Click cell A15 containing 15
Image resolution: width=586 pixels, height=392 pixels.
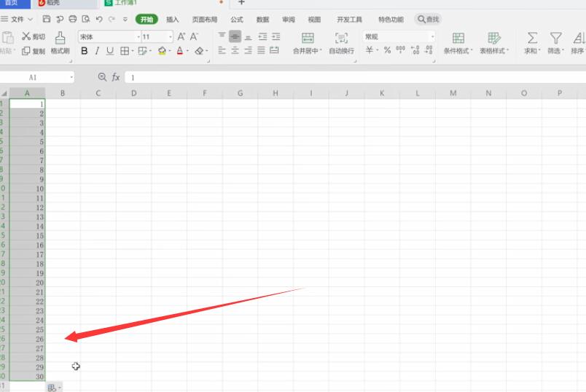tap(27, 236)
